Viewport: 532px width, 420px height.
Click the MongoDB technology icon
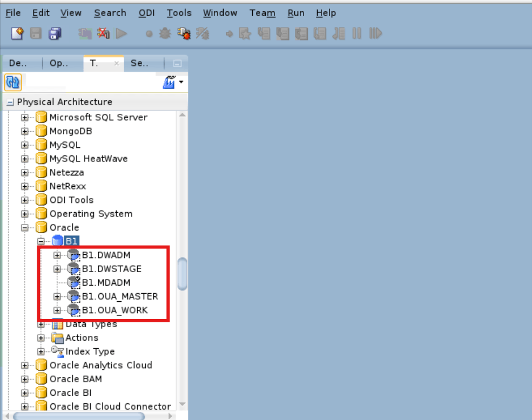pos(42,131)
